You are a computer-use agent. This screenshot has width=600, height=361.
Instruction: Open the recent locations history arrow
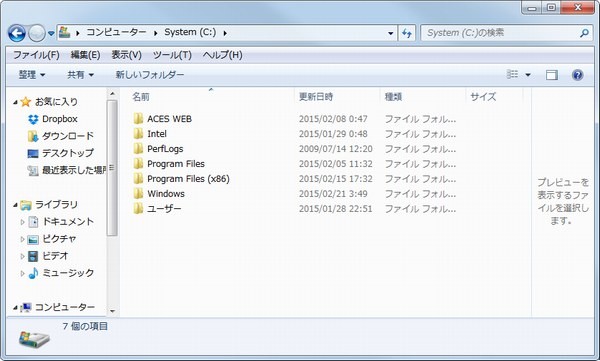point(51,34)
